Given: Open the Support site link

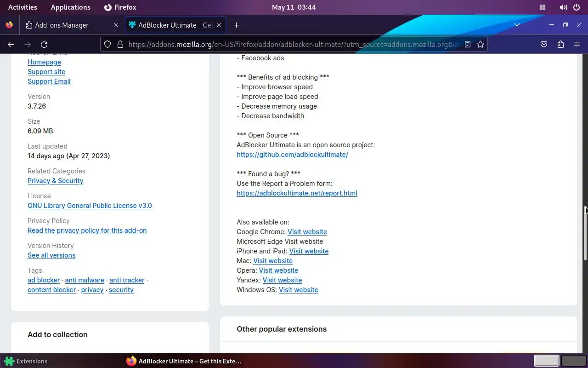Looking at the screenshot, I should point(46,72).
